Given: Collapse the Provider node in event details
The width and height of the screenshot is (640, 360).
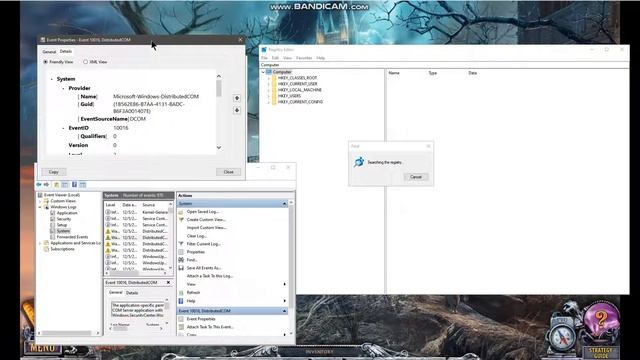Looking at the screenshot, I should [63, 88].
